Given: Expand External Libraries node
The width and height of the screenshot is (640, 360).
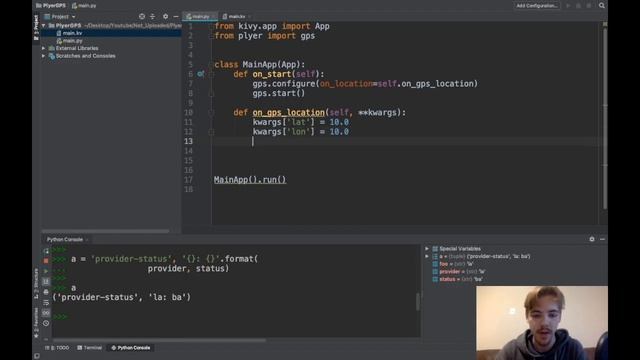Looking at the screenshot, I should [44, 48].
